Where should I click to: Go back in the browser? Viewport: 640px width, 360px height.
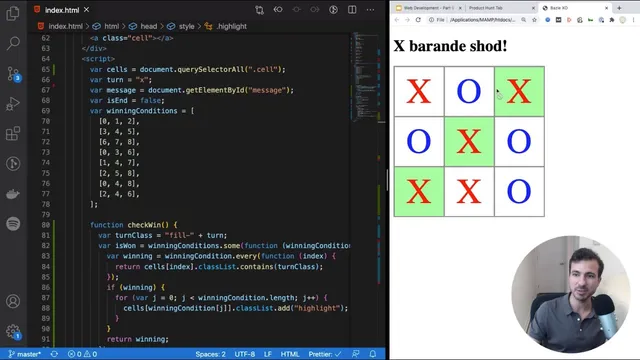397,20
